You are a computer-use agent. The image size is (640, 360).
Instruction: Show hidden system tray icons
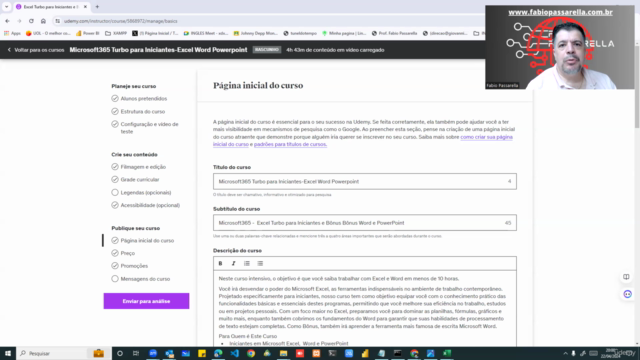pos(565,353)
